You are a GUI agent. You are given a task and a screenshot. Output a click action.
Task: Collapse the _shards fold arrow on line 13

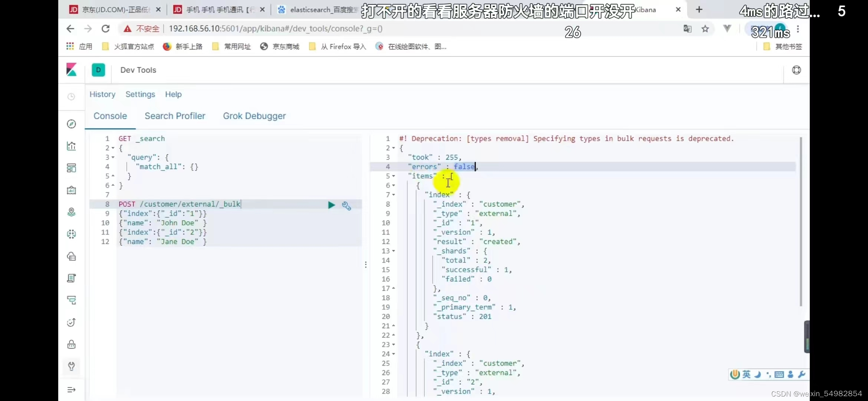click(x=393, y=251)
